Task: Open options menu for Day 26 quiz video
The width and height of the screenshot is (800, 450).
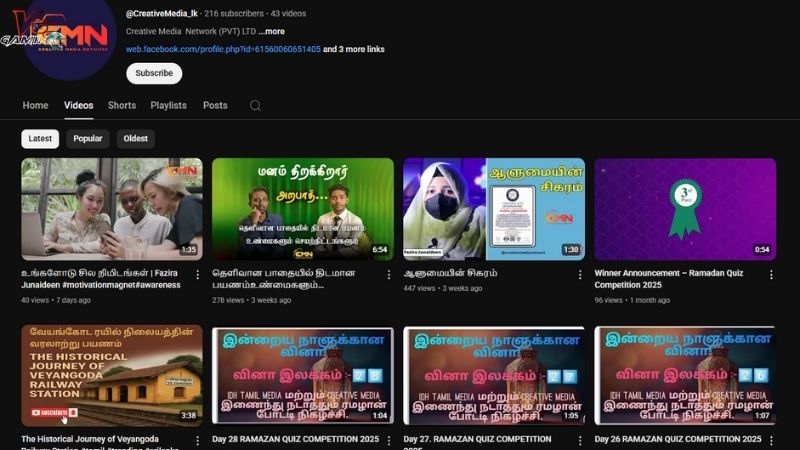Action: 771,440
